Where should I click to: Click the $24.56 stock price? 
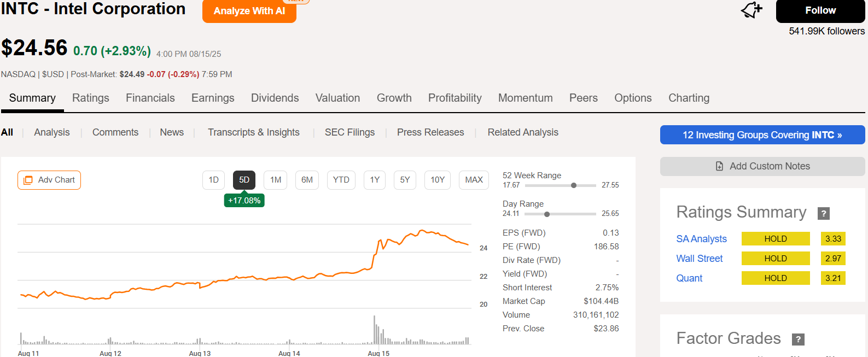(34, 48)
